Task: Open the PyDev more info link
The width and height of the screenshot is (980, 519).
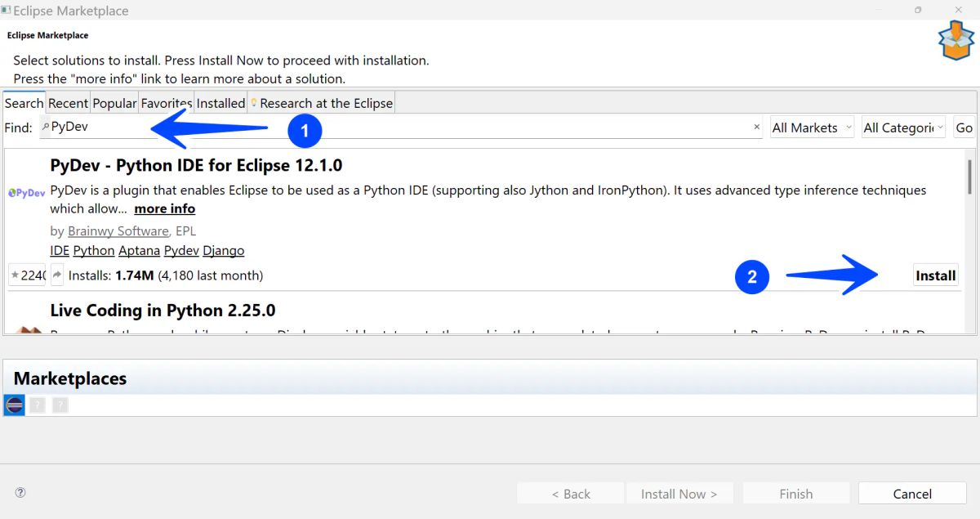Action: pyautogui.click(x=165, y=208)
